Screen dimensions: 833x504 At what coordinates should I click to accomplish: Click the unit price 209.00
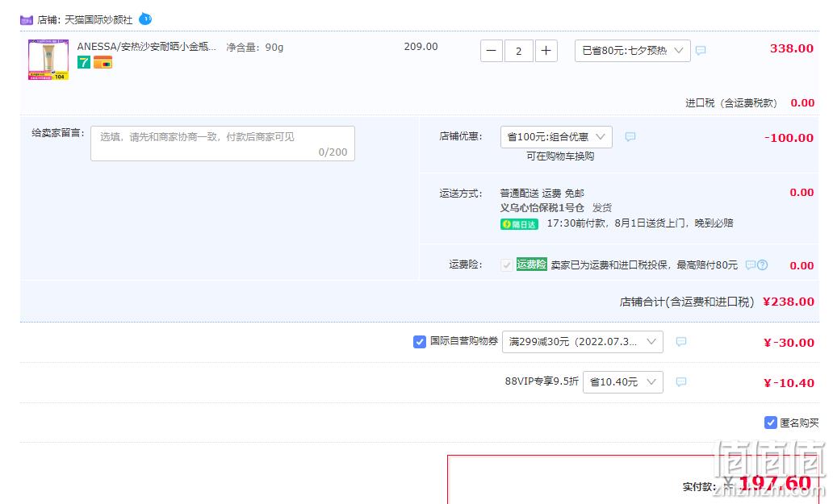[421, 47]
